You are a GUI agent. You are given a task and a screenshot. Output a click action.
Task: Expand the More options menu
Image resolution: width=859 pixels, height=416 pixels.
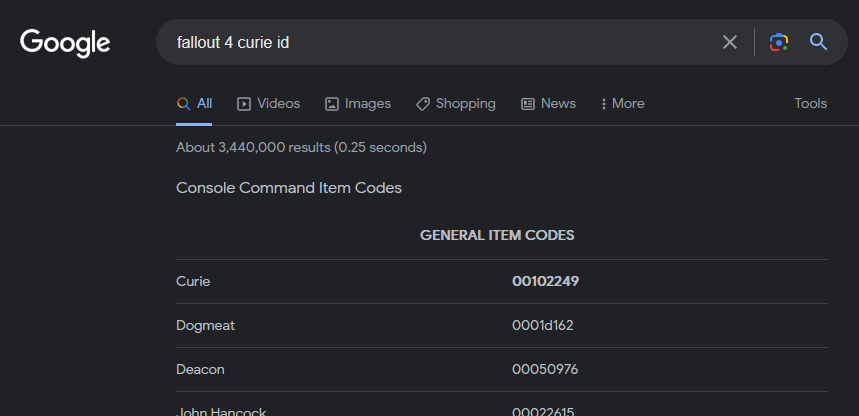coord(622,104)
